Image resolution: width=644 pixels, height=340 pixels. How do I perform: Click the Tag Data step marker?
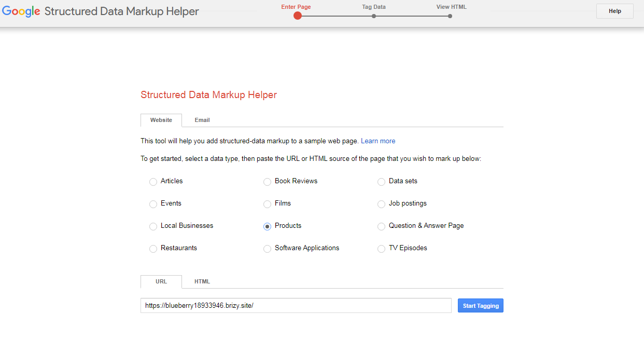[x=374, y=16]
